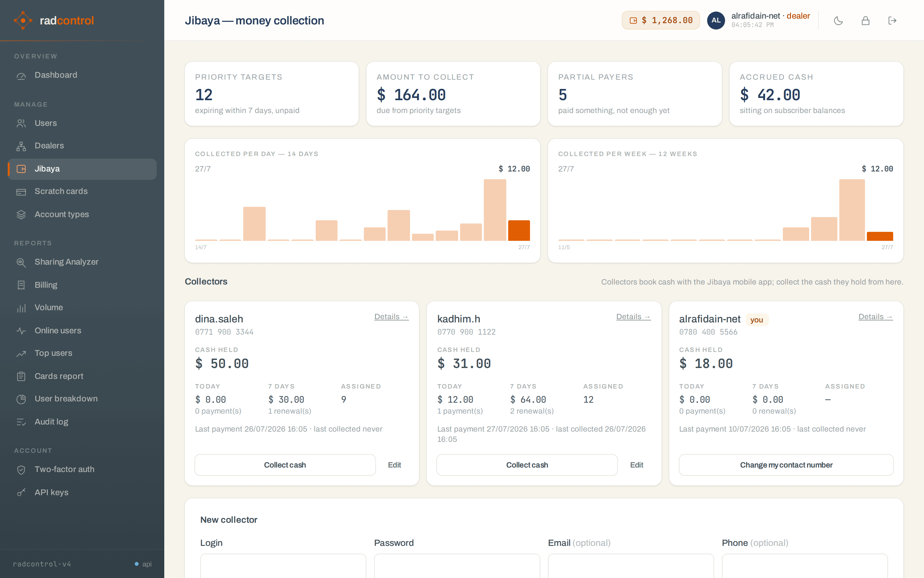Click the Two-factor auth shield icon

21,469
